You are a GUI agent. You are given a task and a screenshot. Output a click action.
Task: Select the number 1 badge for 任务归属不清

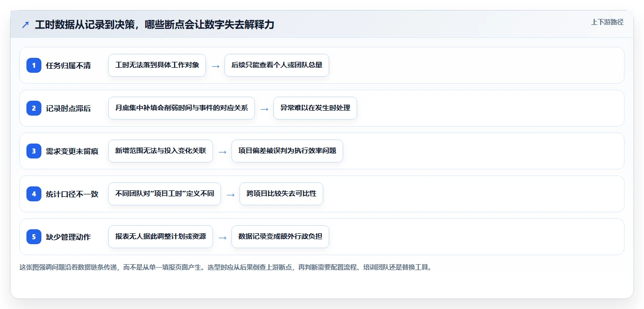(x=34, y=65)
